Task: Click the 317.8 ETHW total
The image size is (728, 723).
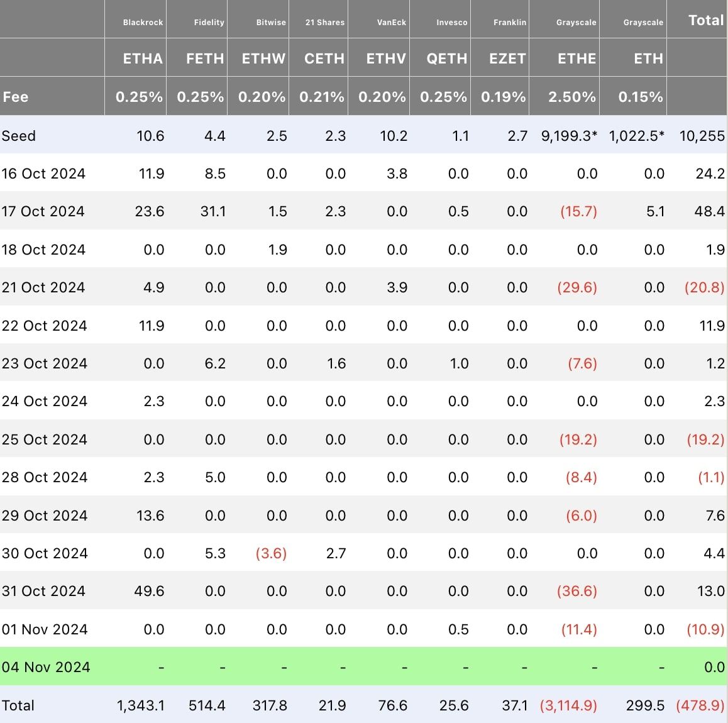Action: tap(270, 706)
